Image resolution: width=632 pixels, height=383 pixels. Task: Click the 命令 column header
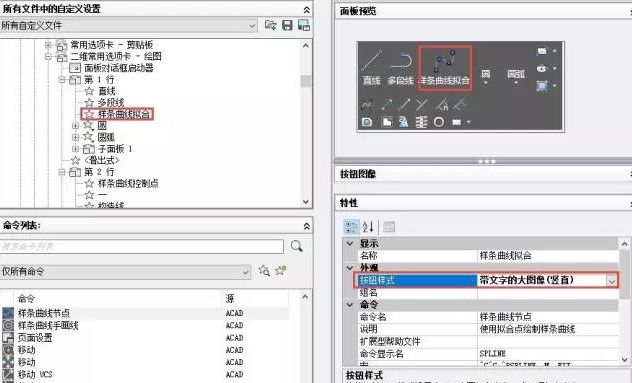coord(26,299)
